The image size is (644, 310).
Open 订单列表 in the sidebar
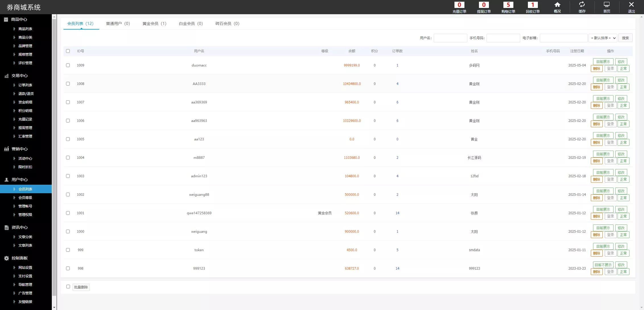coord(25,85)
